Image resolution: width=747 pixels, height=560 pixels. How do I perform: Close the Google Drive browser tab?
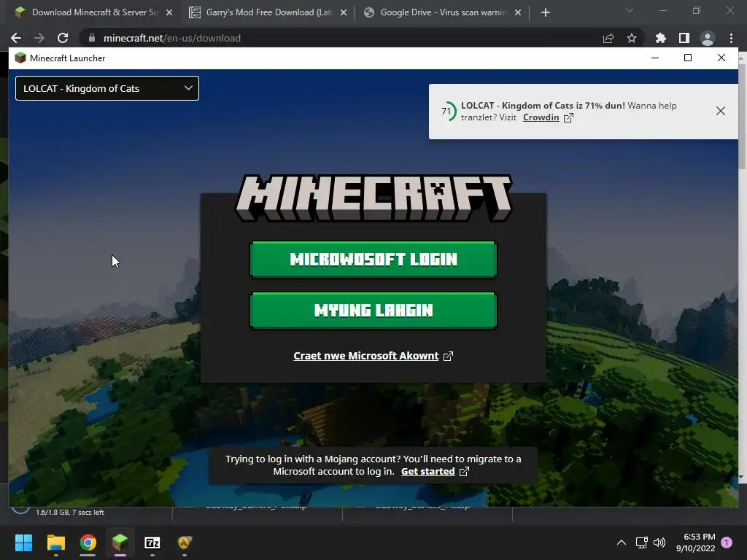pyautogui.click(x=518, y=13)
